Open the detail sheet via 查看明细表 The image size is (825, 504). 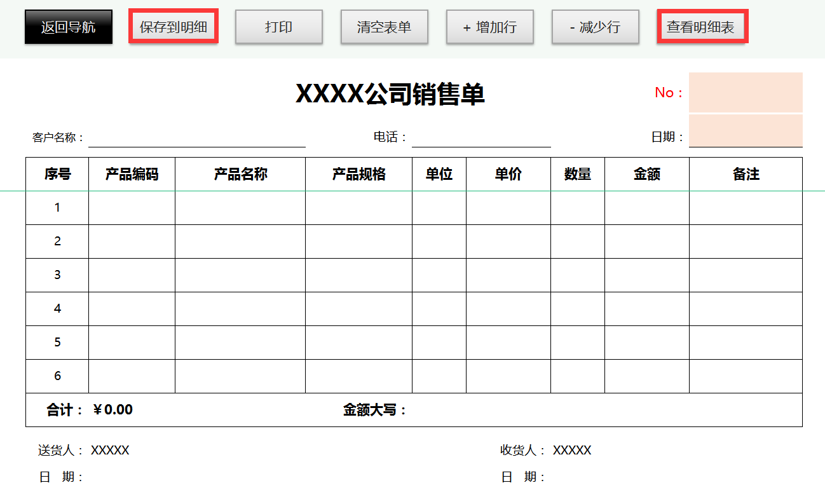pos(702,27)
